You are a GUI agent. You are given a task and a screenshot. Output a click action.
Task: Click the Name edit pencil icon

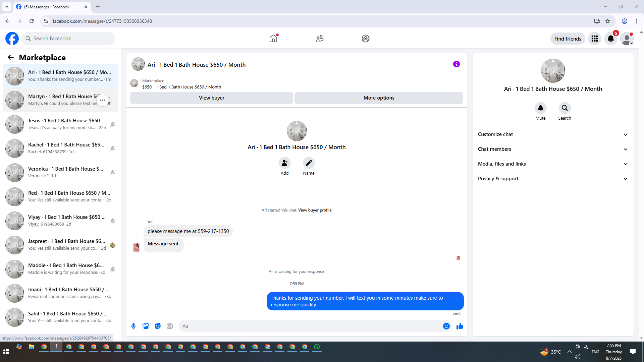click(x=309, y=163)
